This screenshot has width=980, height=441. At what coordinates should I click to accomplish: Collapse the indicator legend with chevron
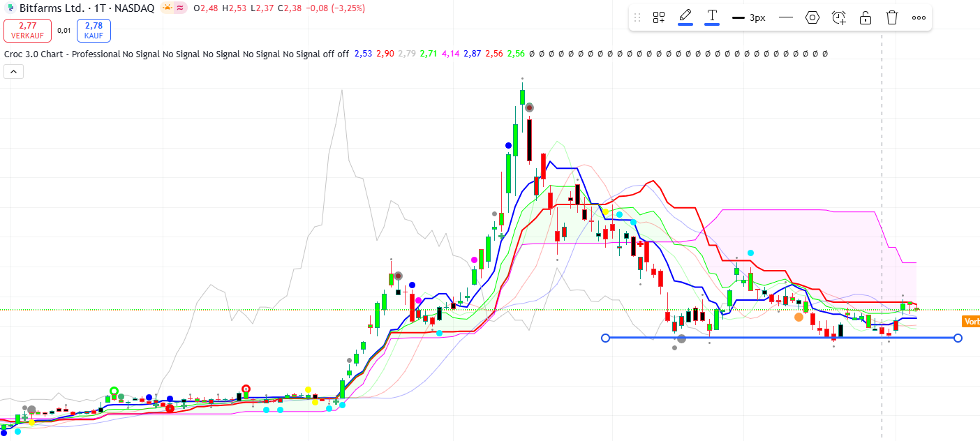(13, 70)
